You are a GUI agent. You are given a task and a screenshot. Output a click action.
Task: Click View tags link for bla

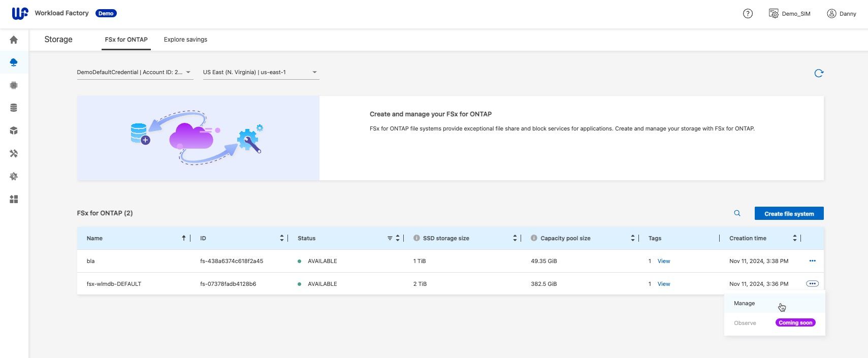(663, 261)
